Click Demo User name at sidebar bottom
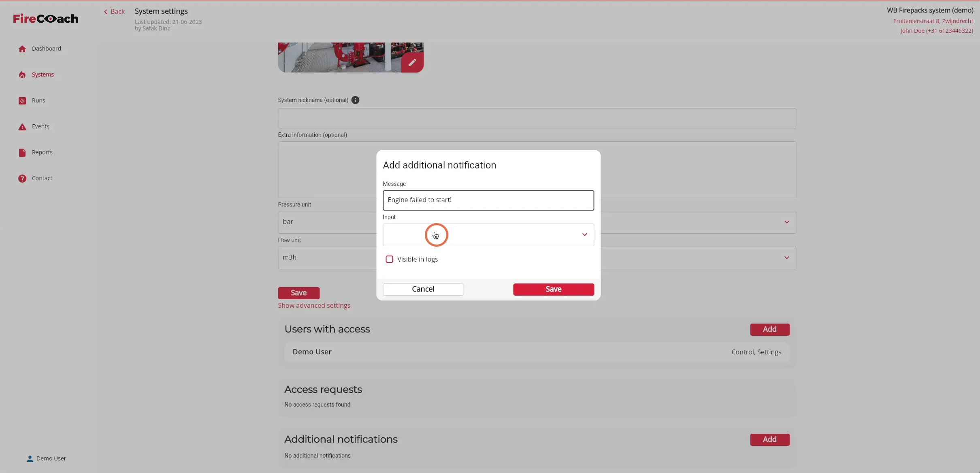980x473 pixels. click(51, 458)
